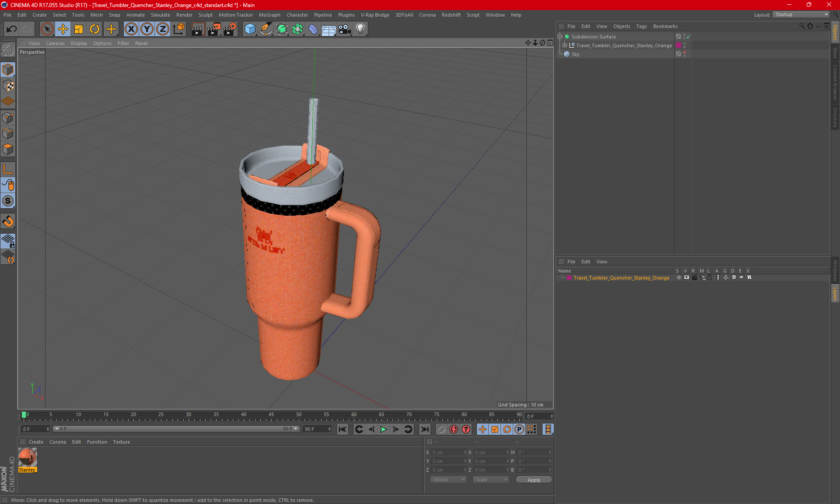This screenshot has height=504, width=840.
Task: Click the Undo arrow icon
Action: click(x=12, y=29)
